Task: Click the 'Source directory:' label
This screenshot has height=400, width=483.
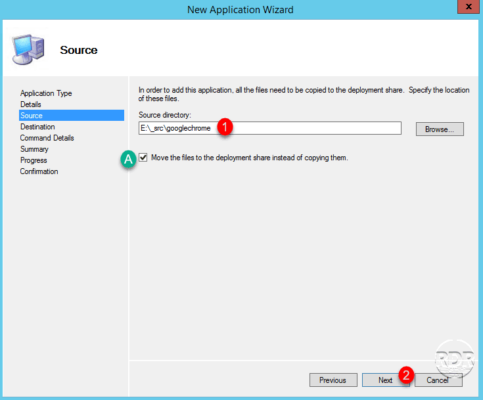Action: (x=165, y=115)
